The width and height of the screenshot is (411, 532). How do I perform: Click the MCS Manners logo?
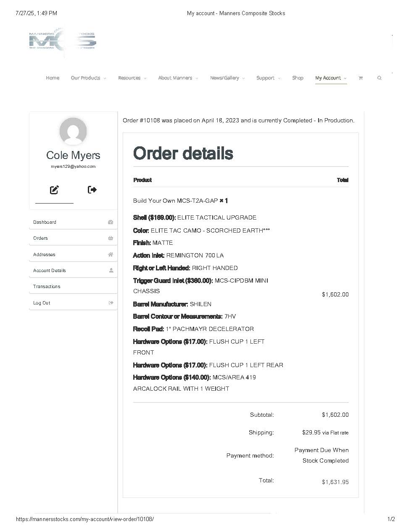click(x=63, y=41)
